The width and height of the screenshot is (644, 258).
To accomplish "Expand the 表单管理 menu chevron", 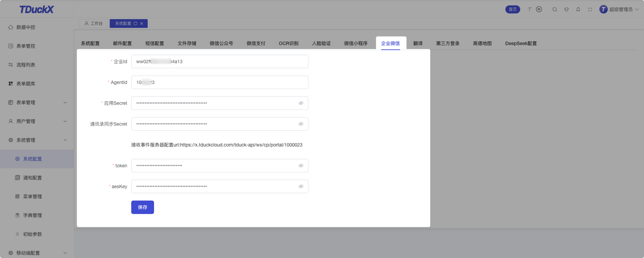I will [x=65, y=102].
